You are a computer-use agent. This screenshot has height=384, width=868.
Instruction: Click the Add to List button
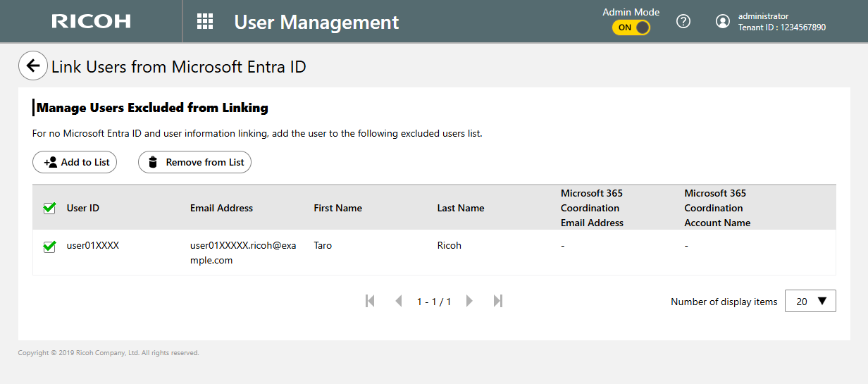75,162
